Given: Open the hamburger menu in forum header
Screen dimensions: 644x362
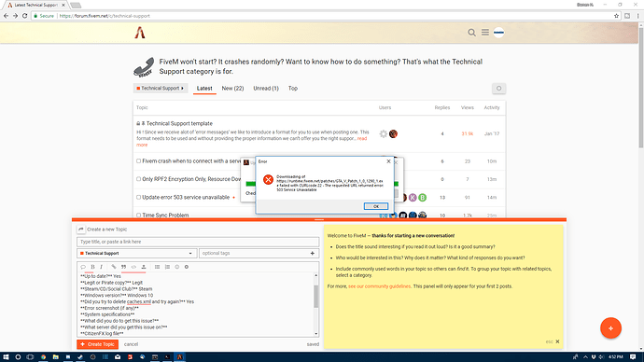Looking at the screenshot, I should pyautogui.click(x=485, y=32).
